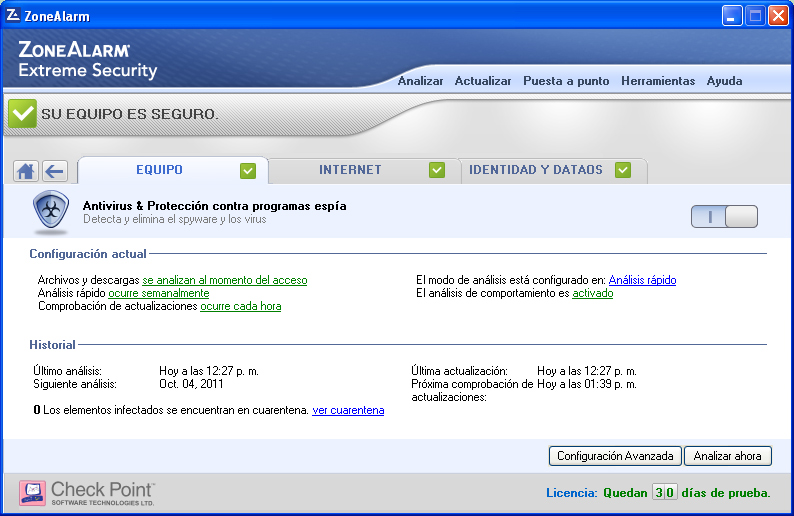Go to the Home screen icon
The image size is (794, 516).
click(x=26, y=171)
